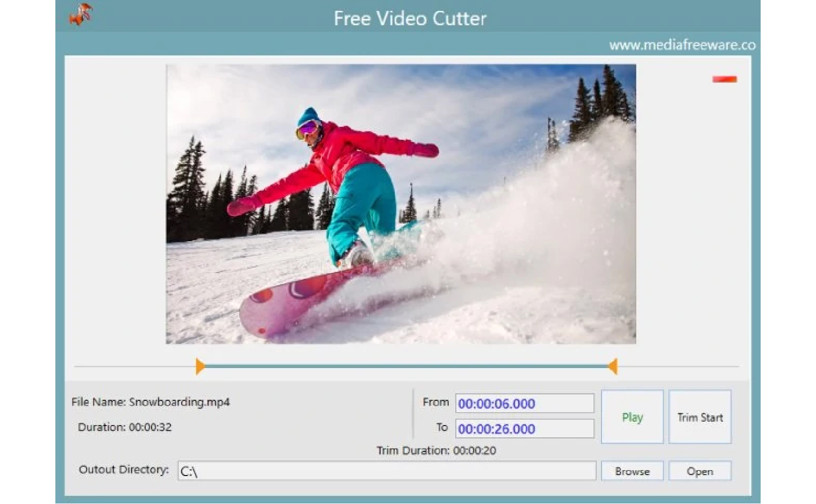
Task: Browse for an output directory
Action: pyautogui.click(x=632, y=471)
